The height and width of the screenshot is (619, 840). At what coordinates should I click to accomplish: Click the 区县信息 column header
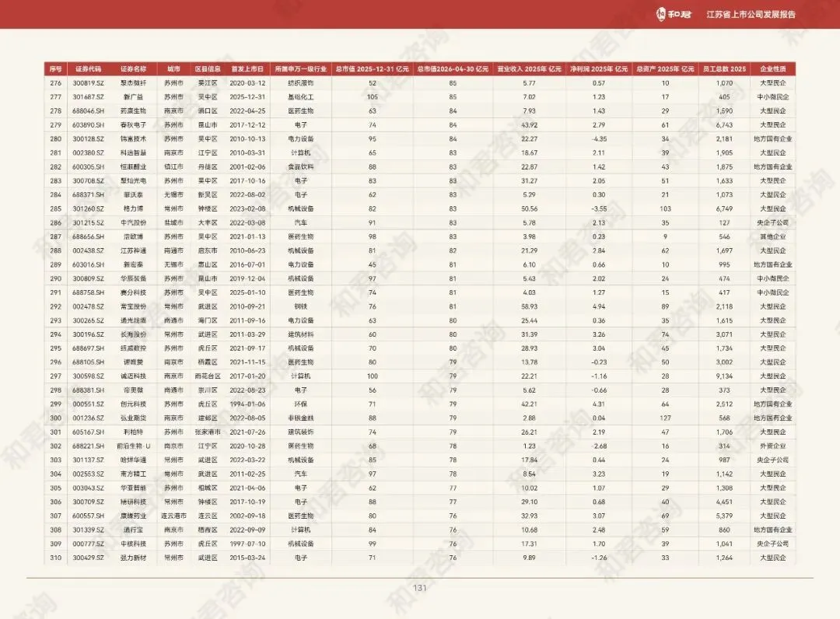click(208, 69)
